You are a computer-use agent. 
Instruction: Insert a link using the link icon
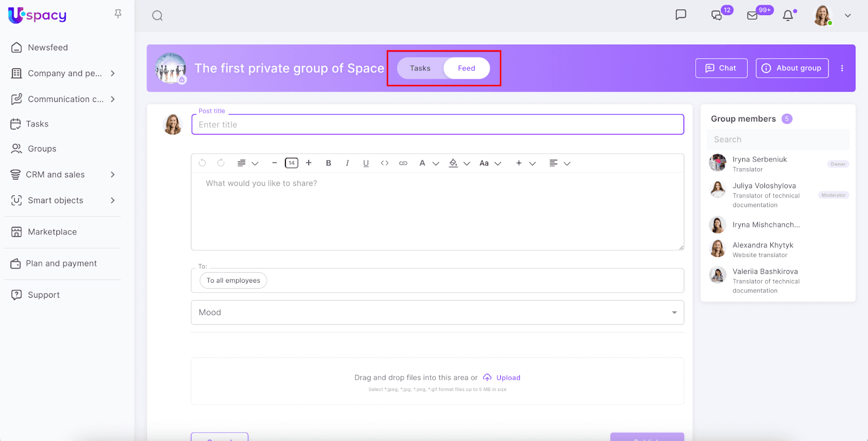pos(403,163)
